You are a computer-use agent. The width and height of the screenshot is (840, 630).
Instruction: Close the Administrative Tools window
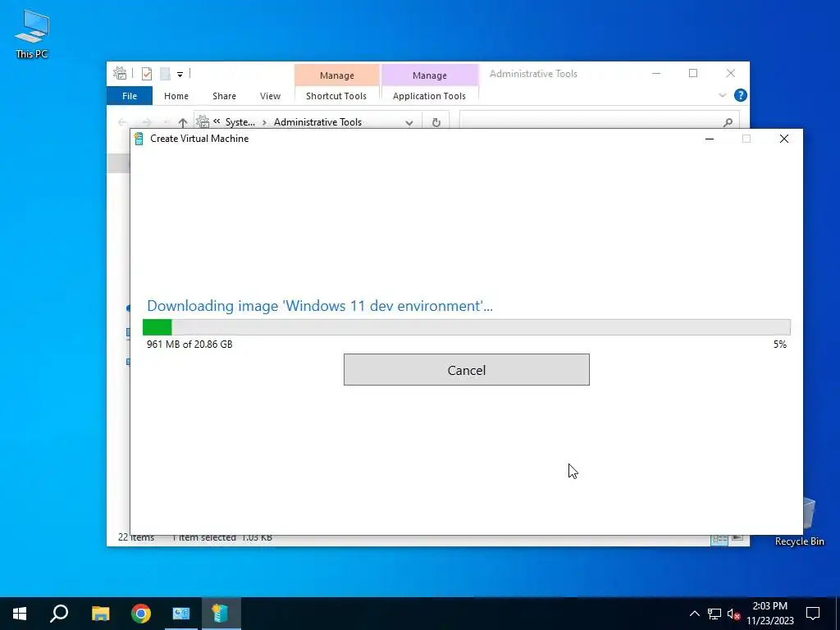tap(731, 73)
